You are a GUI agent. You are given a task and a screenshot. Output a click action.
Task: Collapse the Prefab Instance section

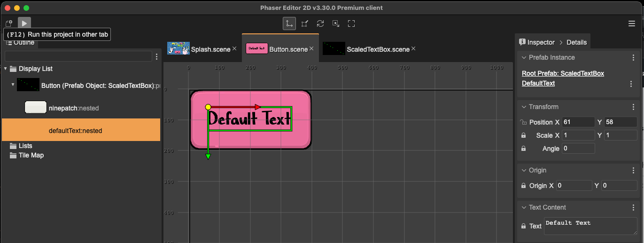(523, 57)
